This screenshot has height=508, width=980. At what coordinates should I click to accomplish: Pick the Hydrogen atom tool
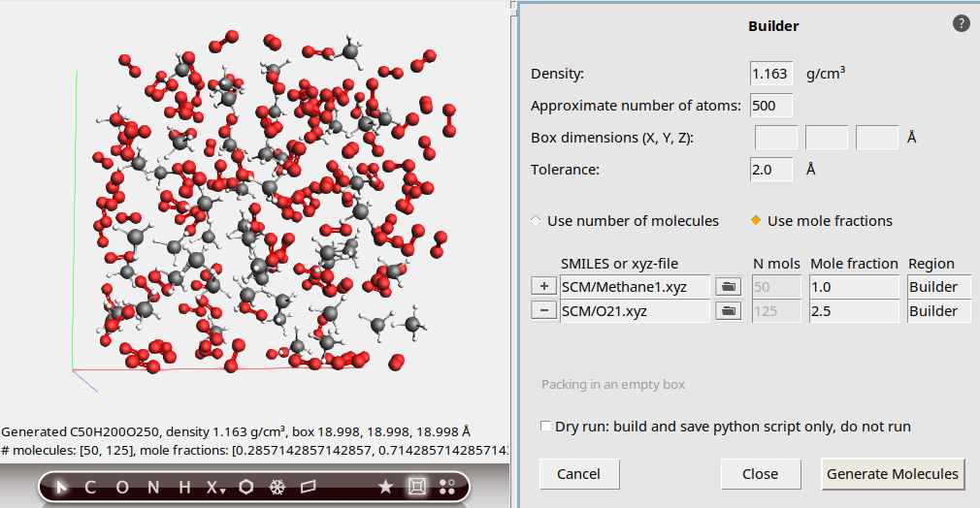point(183,487)
